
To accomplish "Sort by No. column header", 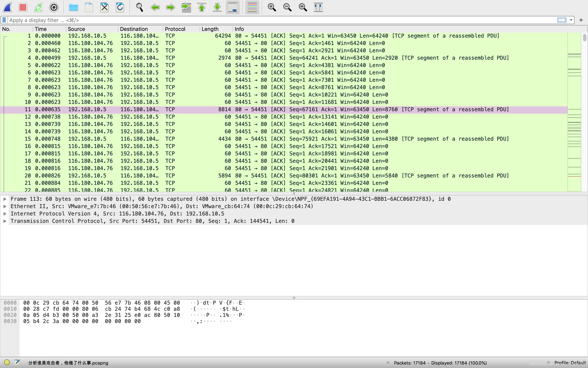I will click(17, 29).
